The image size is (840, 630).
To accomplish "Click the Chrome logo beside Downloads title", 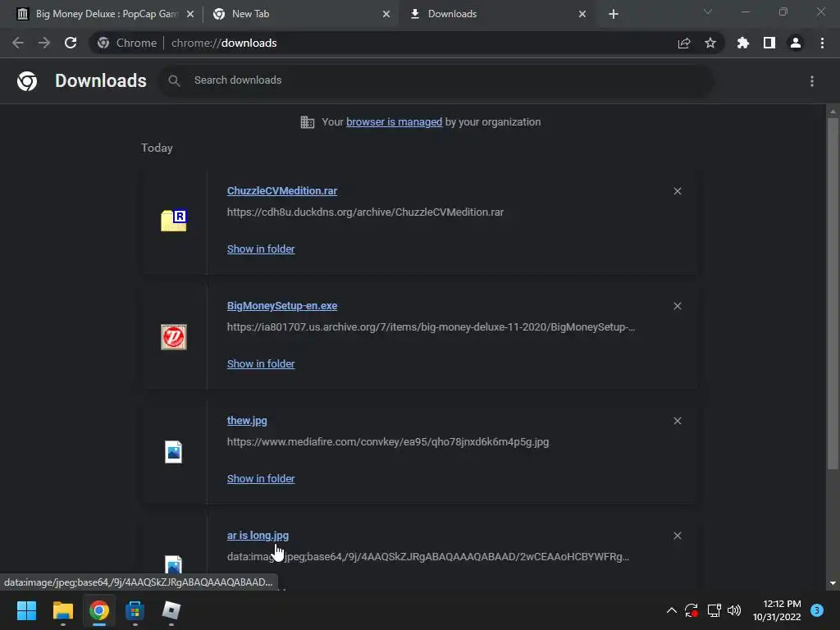I will coord(27,81).
